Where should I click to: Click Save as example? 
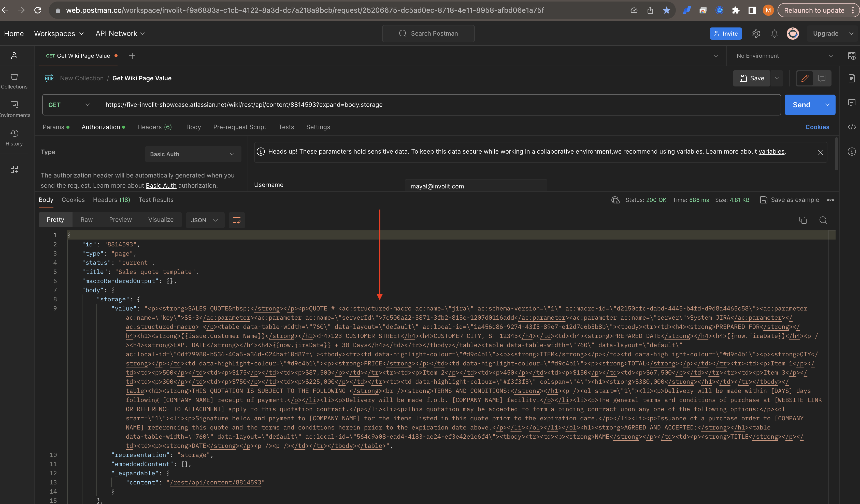[x=790, y=200]
